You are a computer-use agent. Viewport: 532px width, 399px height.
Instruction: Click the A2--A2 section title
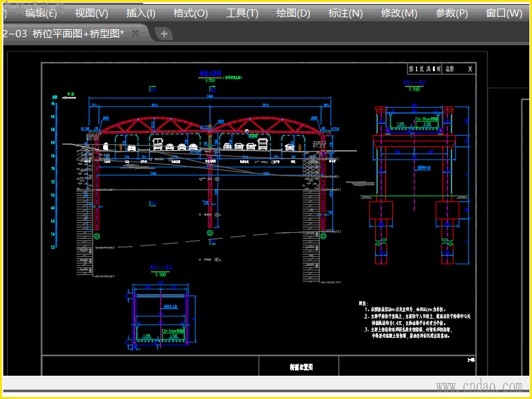tap(414, 82)
